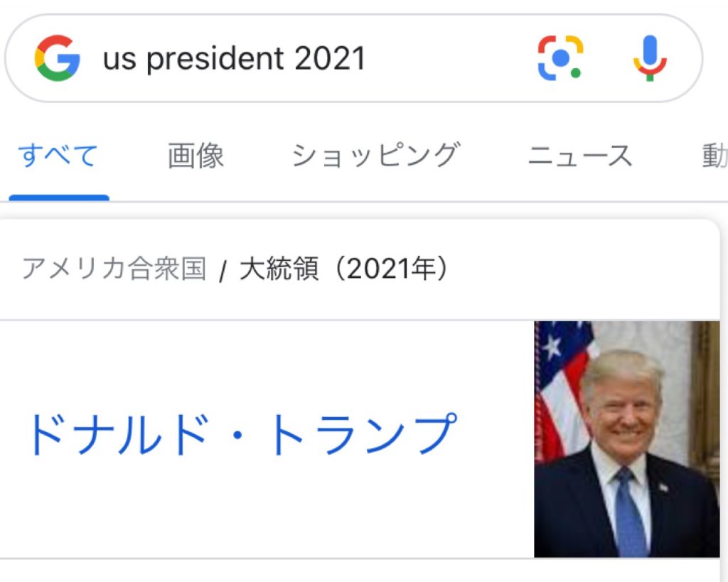Screen dimensions: 728x582
Task: Click the 大統領（2021年） breadcrumb text
Action: (x=345, y=269)
